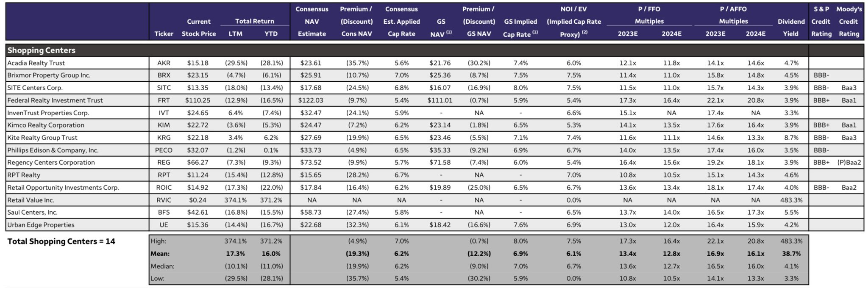Click the Mean label in summary rows
The image size is (868, 288).
160,254
